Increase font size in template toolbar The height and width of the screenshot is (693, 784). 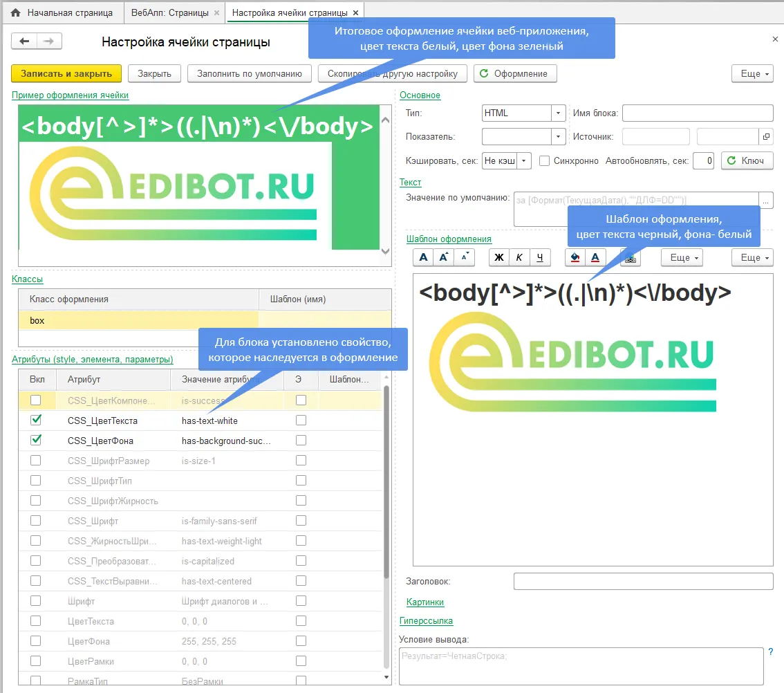click(x=443, y=257)
